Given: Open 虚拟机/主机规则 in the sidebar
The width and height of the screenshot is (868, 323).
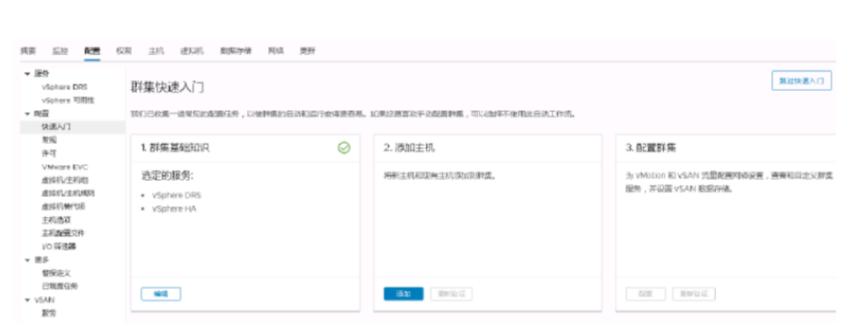Looking at the screenshot, I should (67, 193).
